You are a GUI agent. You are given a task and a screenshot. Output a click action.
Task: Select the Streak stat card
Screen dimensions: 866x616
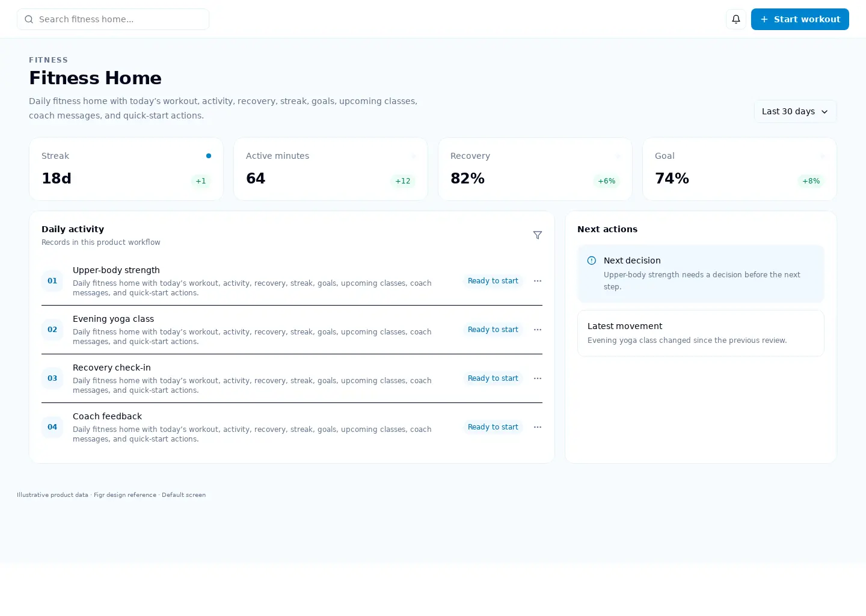(126, 169)
